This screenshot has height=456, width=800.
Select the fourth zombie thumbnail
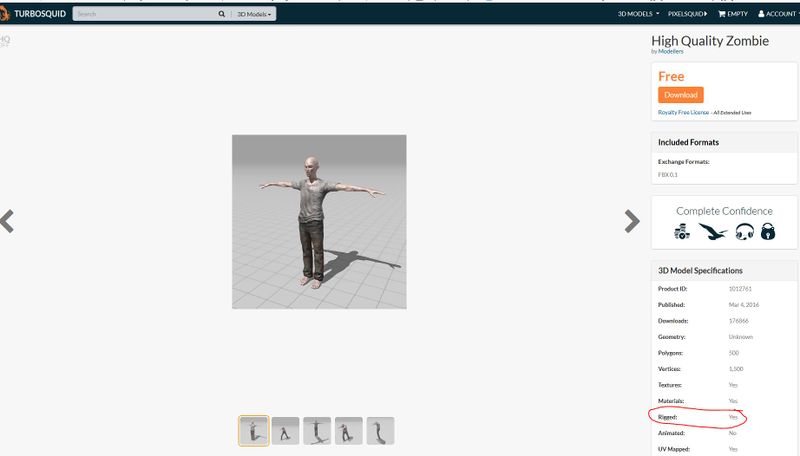[x=348, y=431]
